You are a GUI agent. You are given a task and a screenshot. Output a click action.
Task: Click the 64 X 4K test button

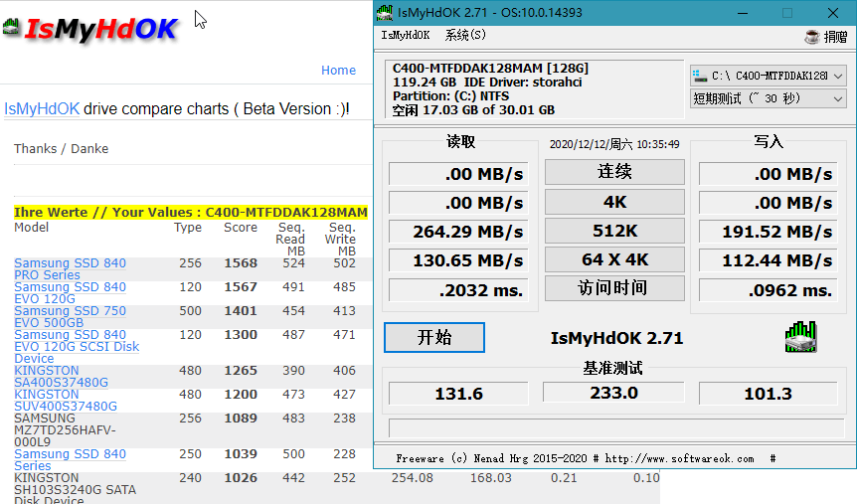point(614,259)
